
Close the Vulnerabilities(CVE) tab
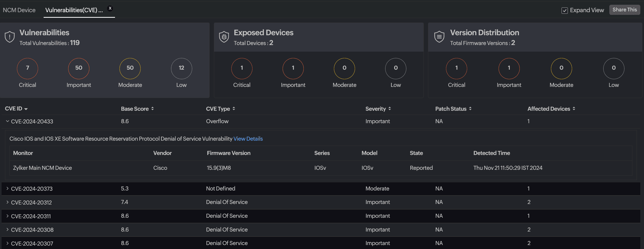[x=110, y=8]
